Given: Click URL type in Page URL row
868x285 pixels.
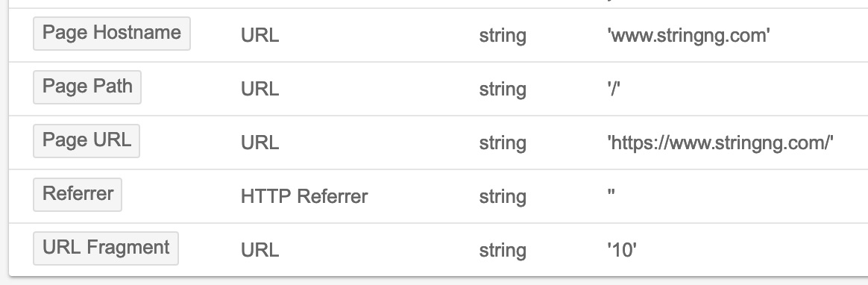Looking at the screenshot, I should tap(260, 142).
